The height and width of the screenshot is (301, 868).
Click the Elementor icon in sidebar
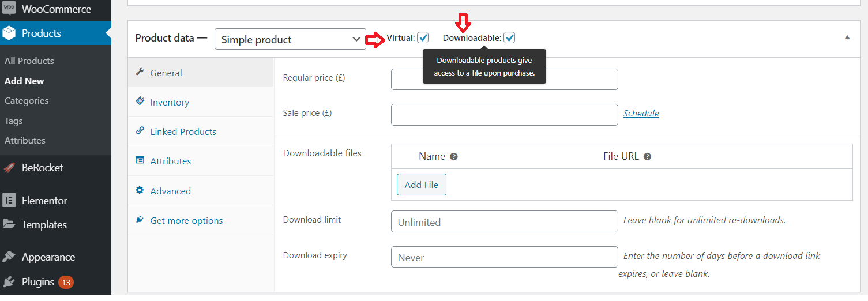9,201
